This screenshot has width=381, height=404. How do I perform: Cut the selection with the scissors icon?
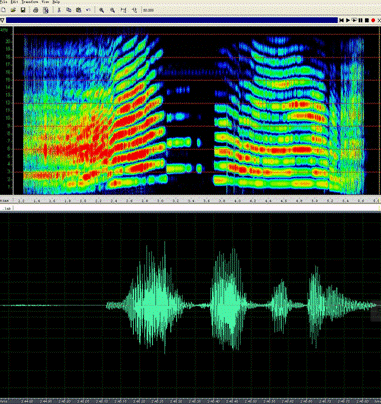click(59, 10)
